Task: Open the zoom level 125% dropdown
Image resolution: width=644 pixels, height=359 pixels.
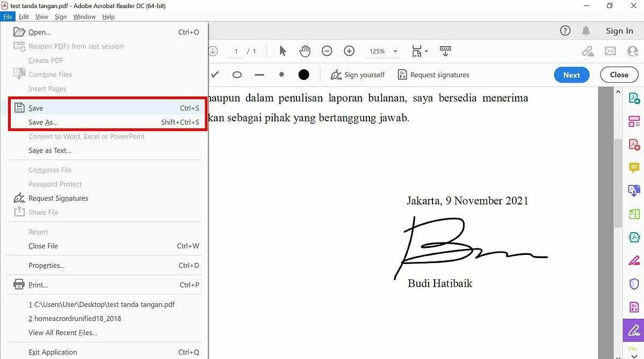Action: [x=382, y=51]
